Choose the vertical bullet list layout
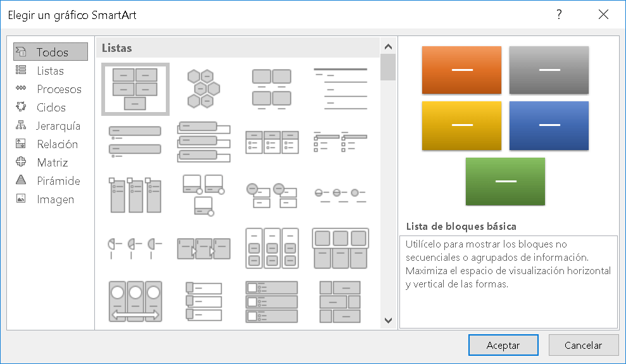Image resolution: width=626 pixels, height=364 pixels. tap(135, 142)
